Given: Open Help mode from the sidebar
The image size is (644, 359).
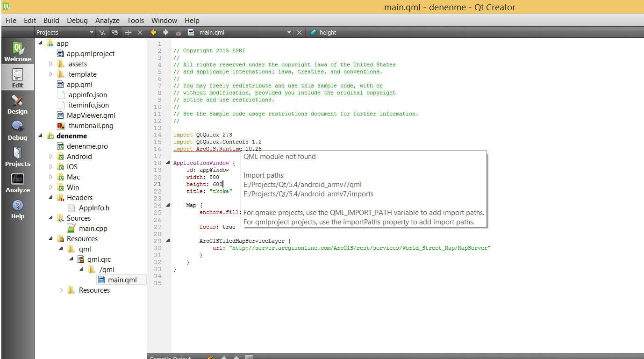Looking at the screenshot, I should (x=18, y=208).
